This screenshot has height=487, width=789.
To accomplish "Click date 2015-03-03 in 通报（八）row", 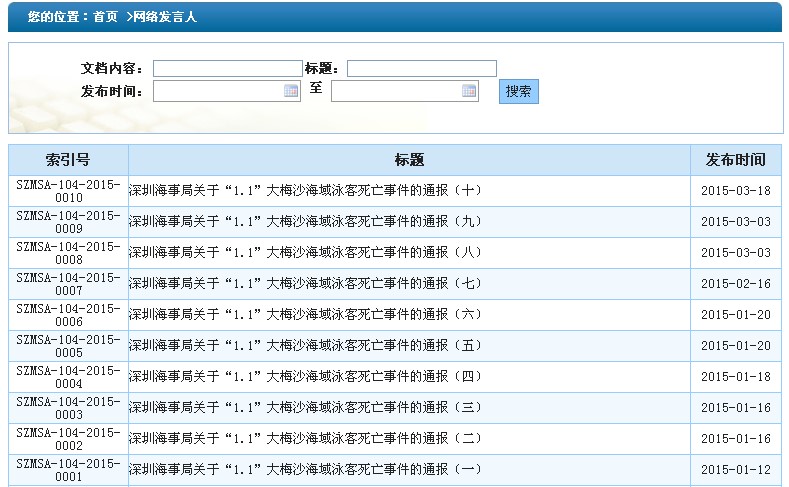I will click(736, 253).
